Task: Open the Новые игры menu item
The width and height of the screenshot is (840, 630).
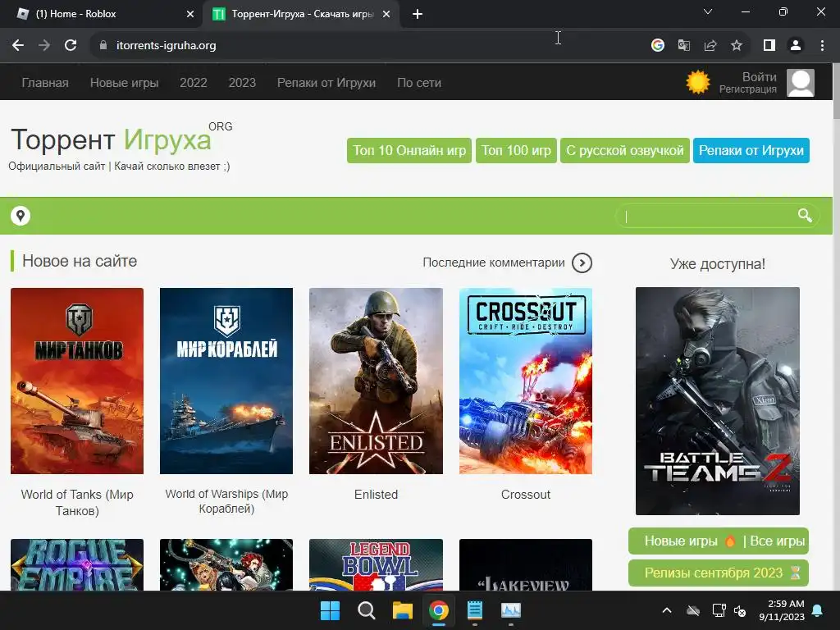Action: click(x=125, y=83)
